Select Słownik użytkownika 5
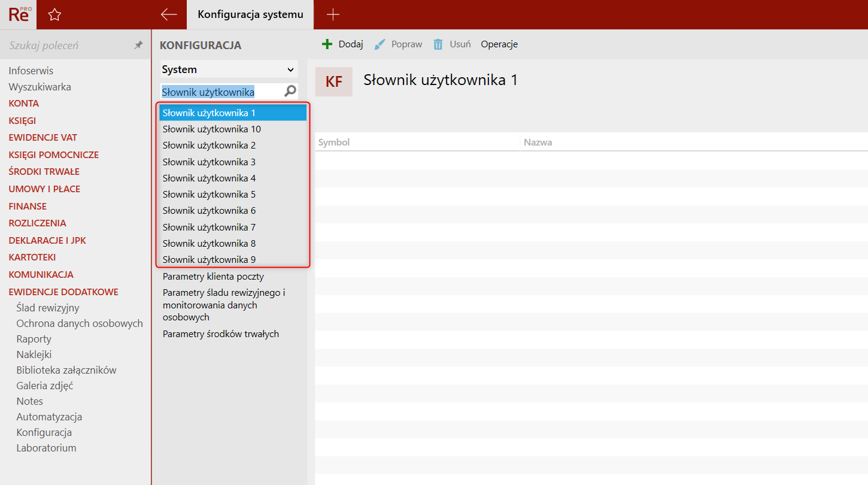This screenshot has width=868, height=485. pyautogui.click(x=233, y=195)
